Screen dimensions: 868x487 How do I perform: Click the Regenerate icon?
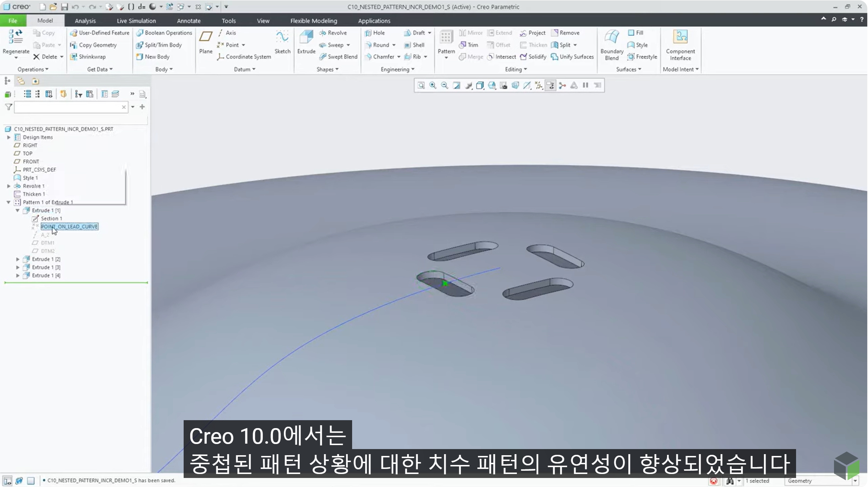click(16, 37)
